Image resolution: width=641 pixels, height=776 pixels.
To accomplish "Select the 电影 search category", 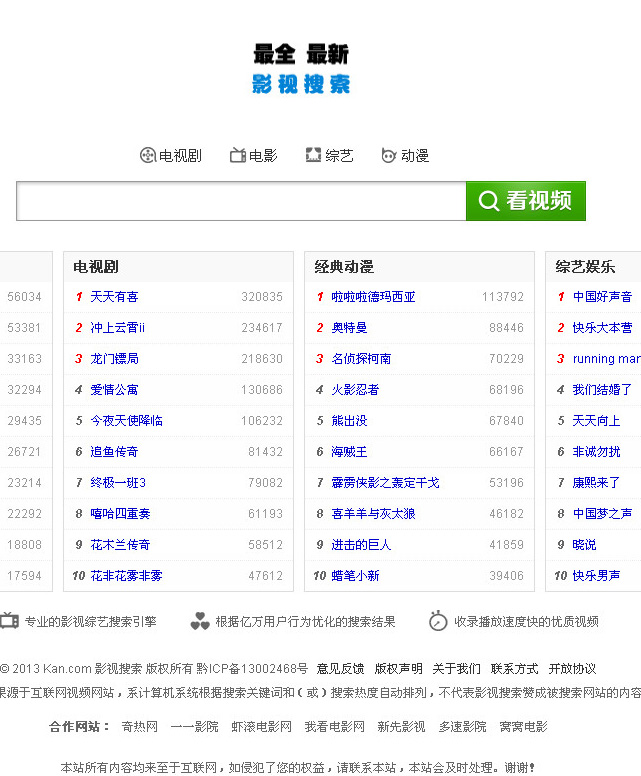I will click(x=253, y=155).
